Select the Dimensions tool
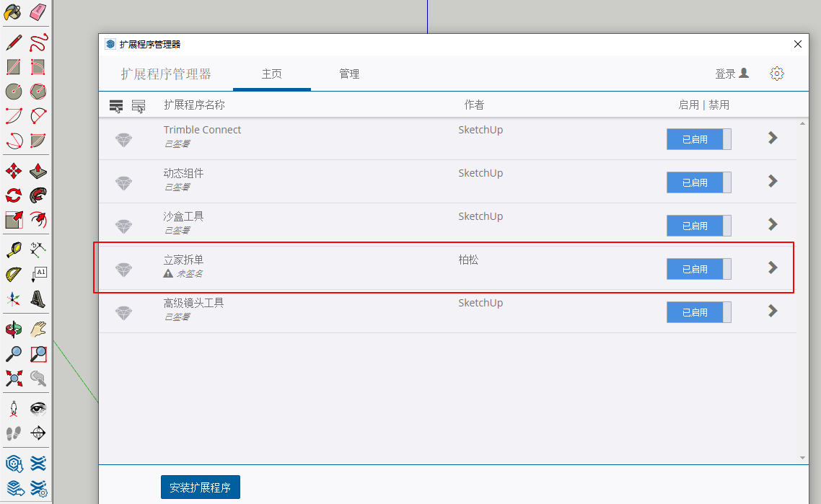This screenshot has height=504, width=821. 38,249
